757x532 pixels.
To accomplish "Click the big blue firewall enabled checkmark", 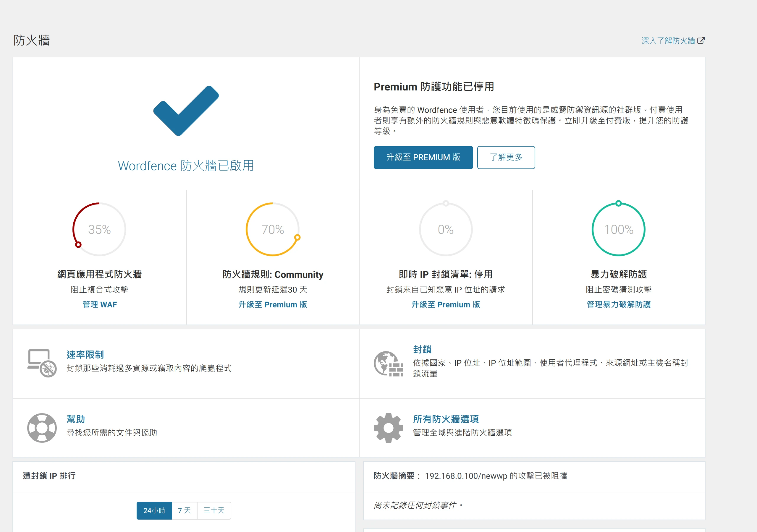I will click(186, 111).
